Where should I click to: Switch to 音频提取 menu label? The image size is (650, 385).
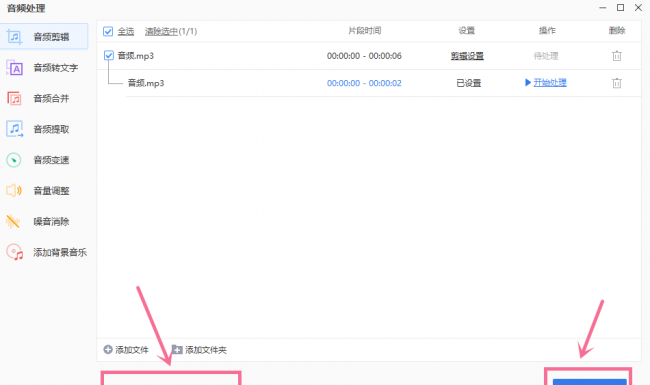[51, 129]
